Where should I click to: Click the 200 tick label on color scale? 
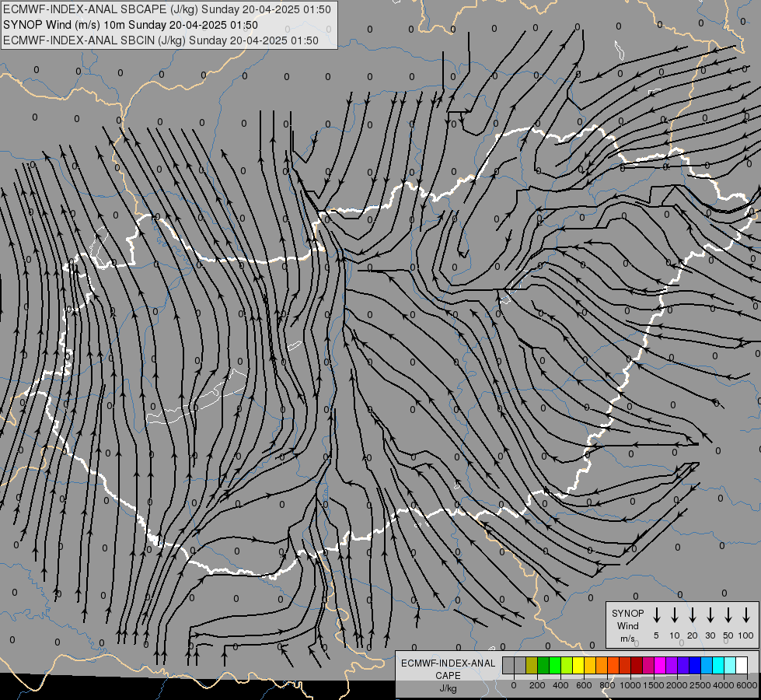[x=537, y=685]
